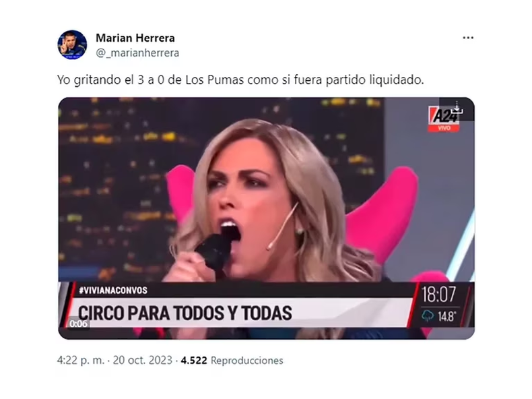Click the 18:07 on-screen clock
The width and height of the screenshot is (532, 399).
pyautogui.click(x=438, y=295)
